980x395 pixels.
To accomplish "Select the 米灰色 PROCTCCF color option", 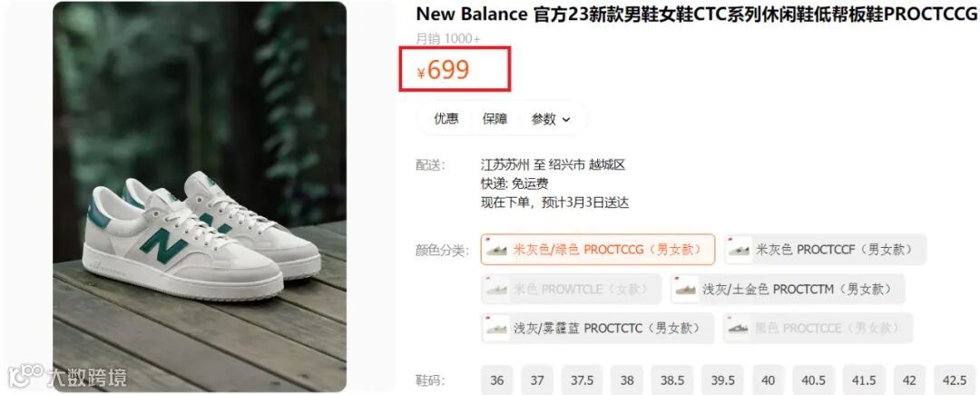I will 825,250.
